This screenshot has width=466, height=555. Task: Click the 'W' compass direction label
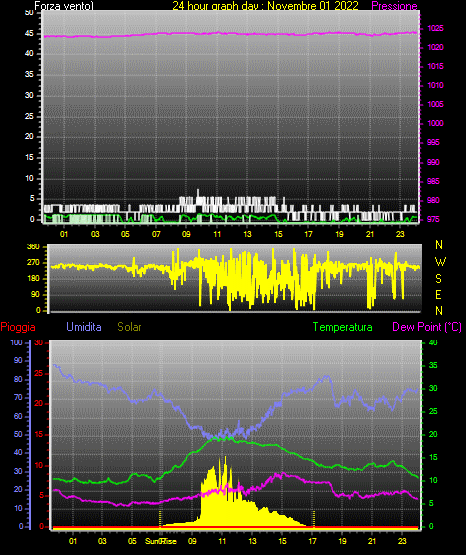click(440, 262)
